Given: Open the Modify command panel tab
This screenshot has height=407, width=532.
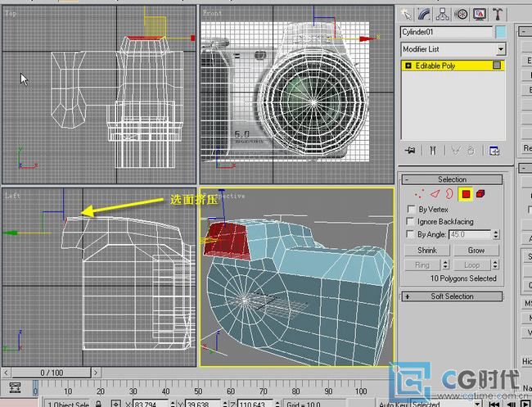Looking at the screenshot, I should [x=424, y=14].
